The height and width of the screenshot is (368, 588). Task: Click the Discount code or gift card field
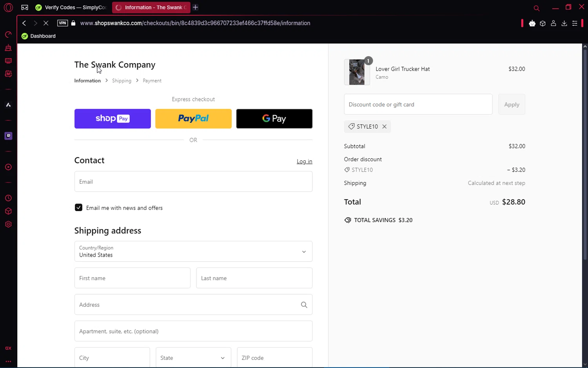(418, 104)
